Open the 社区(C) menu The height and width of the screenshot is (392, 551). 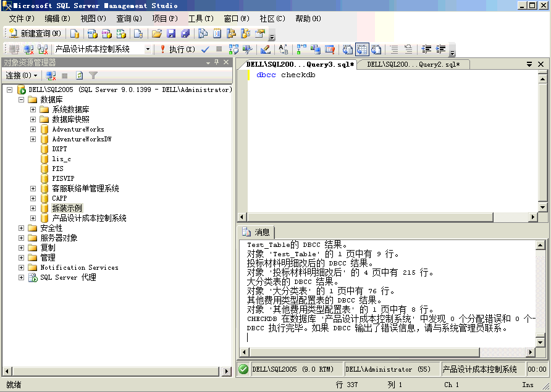(x=272, y=19)
